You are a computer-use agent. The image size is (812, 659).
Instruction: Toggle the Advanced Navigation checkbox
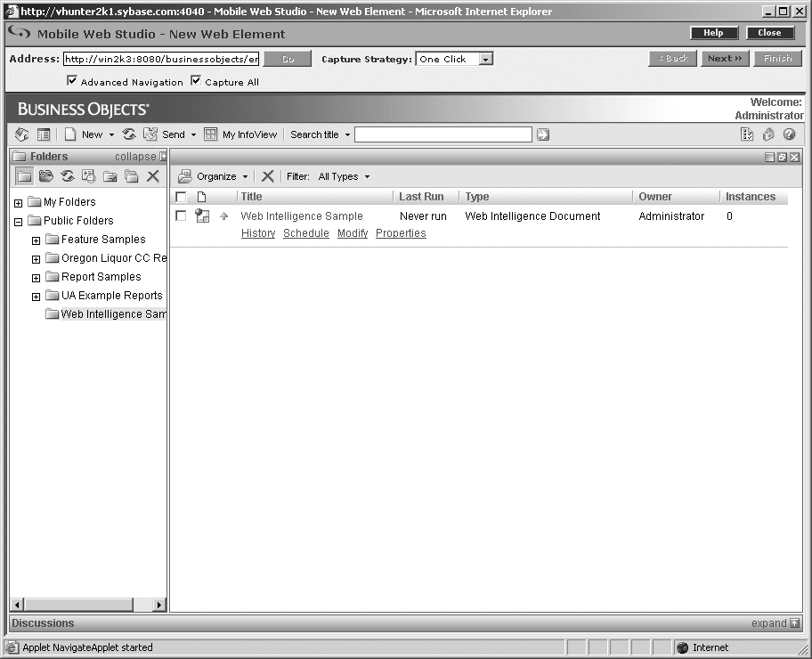72,80
